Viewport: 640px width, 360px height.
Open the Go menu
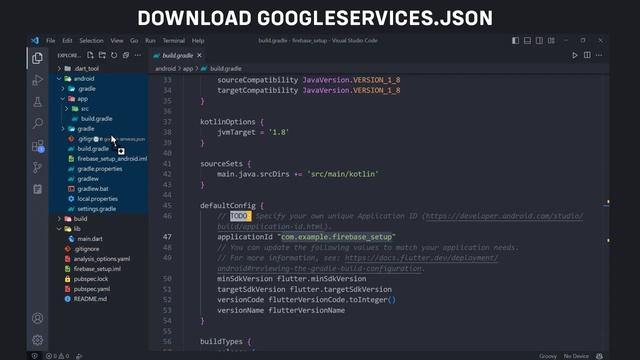(134, 40)
